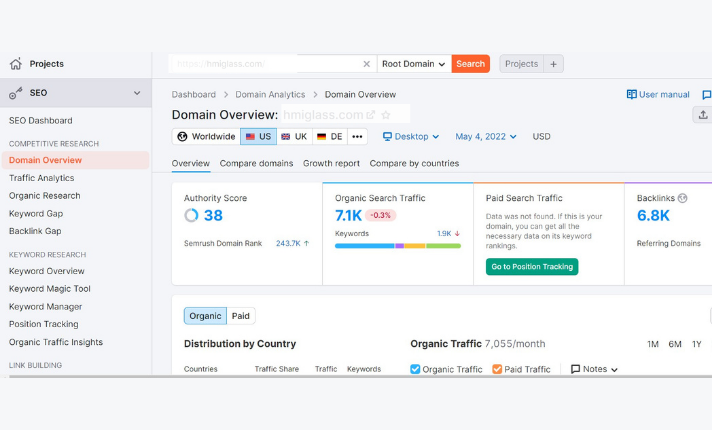Open domain in new tab icon

[x=371, y=115]
